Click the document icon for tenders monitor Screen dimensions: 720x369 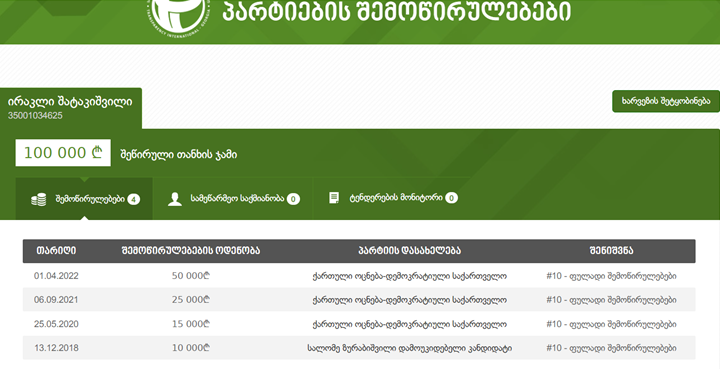click(x=334, y=198)
